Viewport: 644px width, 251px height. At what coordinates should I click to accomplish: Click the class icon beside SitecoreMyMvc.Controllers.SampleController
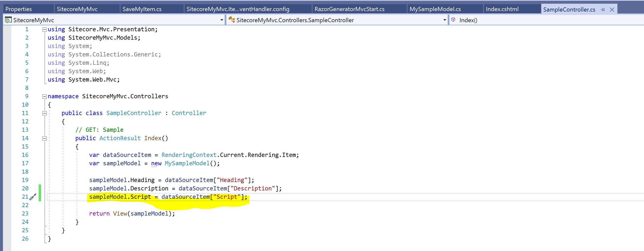232,19
